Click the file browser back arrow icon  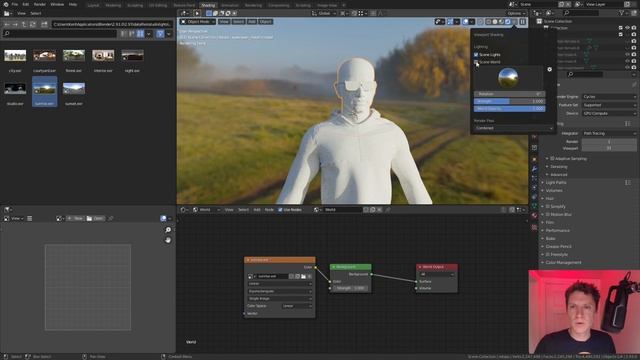coord(7,24)
